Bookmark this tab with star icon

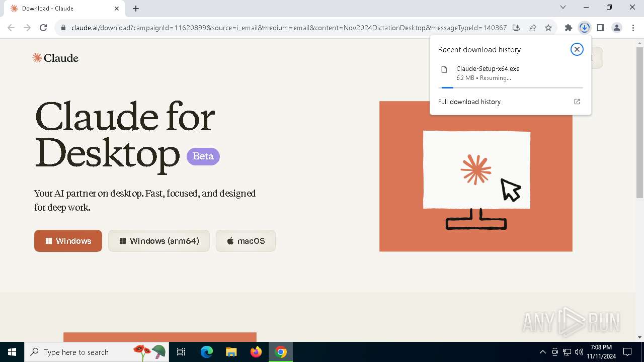[x=548, y=28]
